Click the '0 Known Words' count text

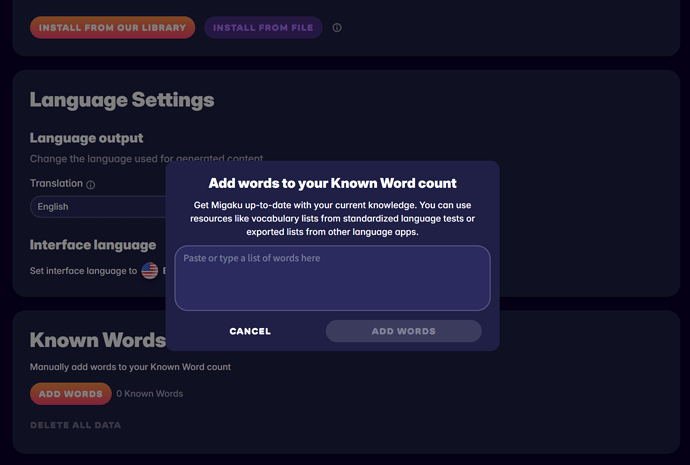(150, 394)
